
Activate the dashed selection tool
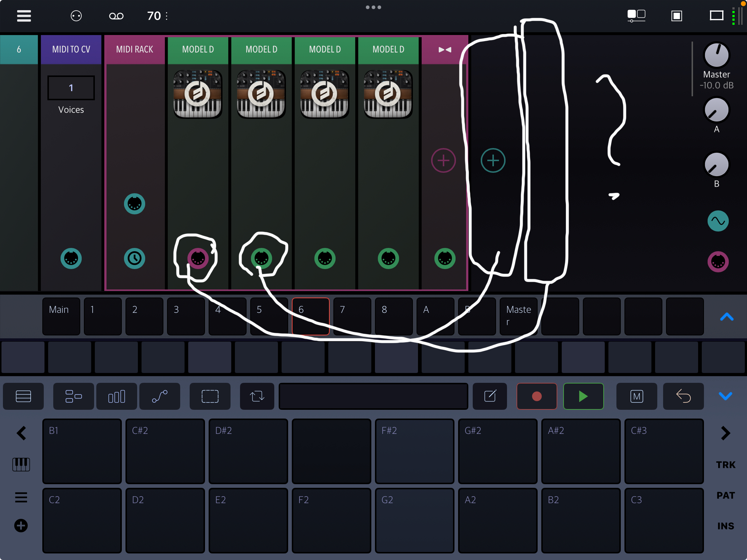pos(210,396)
